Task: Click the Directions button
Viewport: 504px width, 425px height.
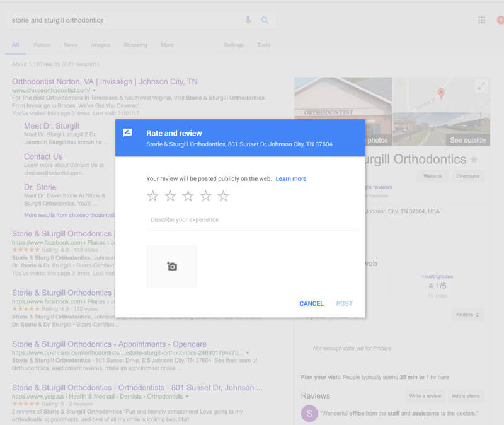Action: coord(467,176)
